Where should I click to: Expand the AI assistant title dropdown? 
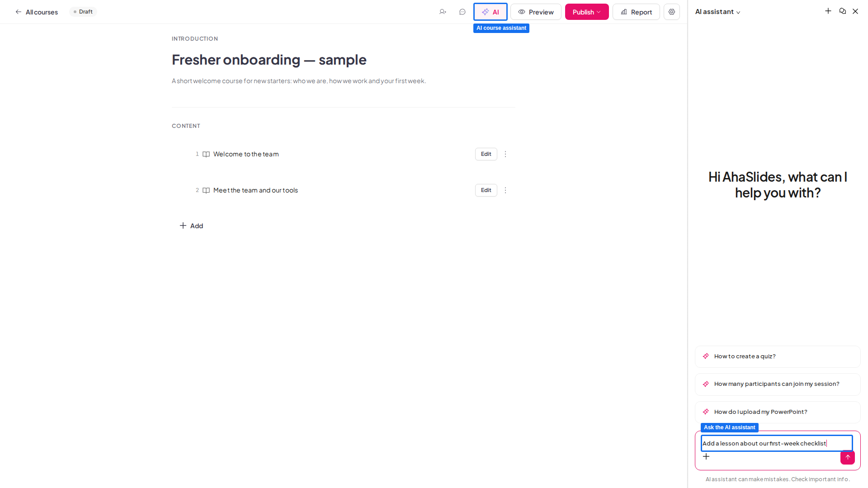[x=718, y=12]
